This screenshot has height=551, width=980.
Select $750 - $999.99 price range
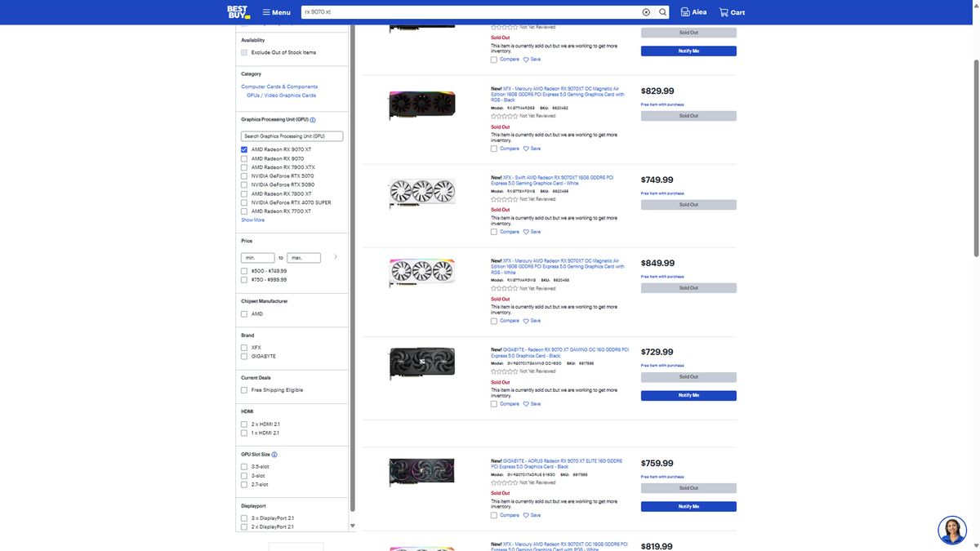(244, 280)
